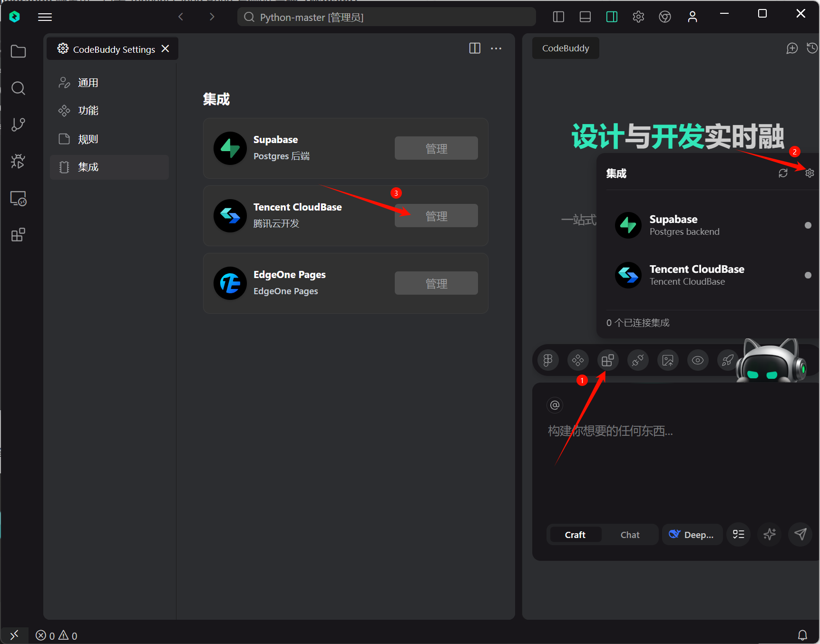Open Extensions icon in activity bar
The width and height of the screenshot is (820, 644).
pos(18,235)
